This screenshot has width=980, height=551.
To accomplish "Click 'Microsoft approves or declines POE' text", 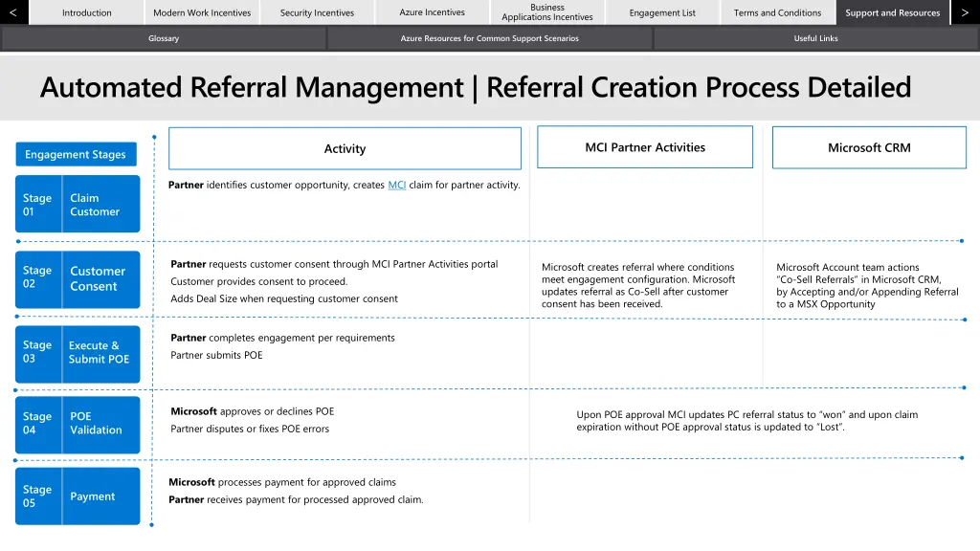I will pos(253,411).
